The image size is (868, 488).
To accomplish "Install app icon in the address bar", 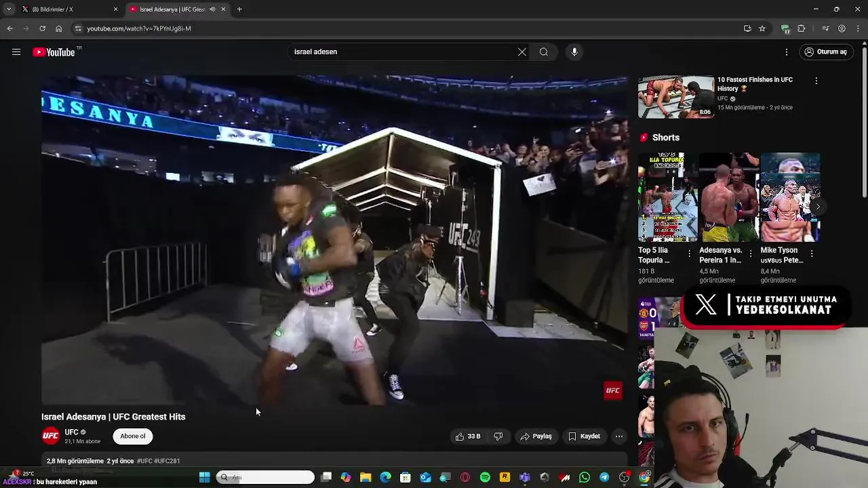I will [747, 28].
